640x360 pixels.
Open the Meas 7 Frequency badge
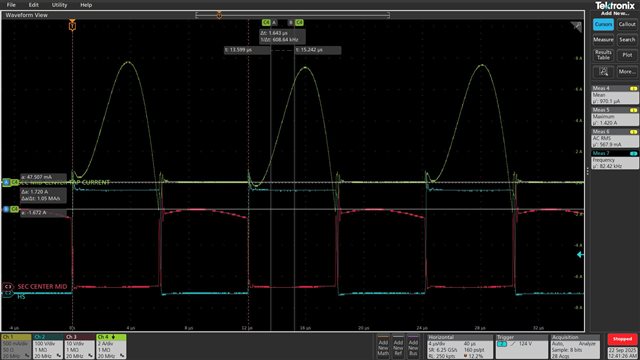coord(615,160)
